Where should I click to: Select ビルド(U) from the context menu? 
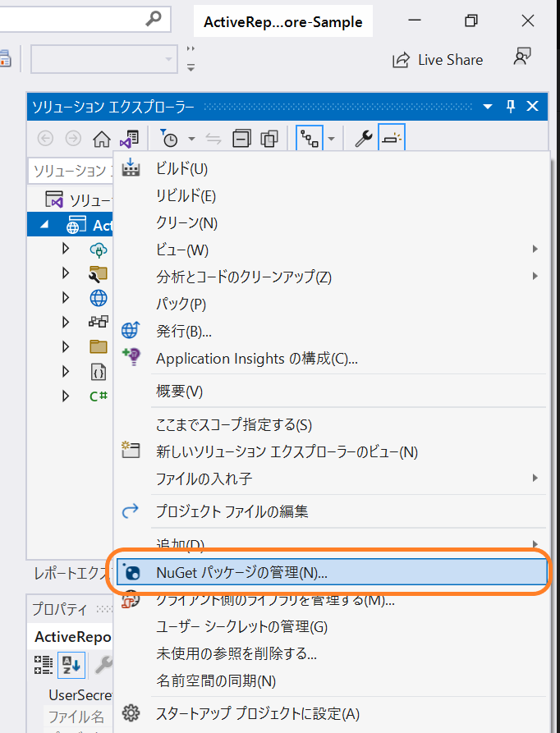coord(331,169)
